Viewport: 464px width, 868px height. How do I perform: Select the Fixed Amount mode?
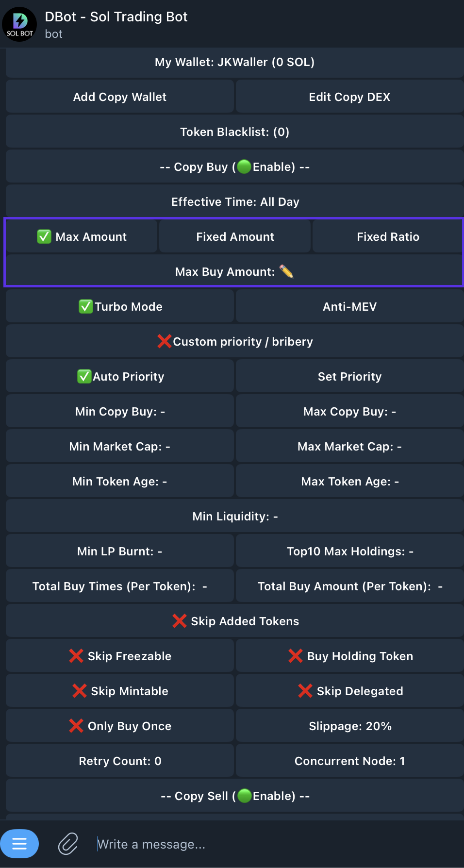pos(235,236)
